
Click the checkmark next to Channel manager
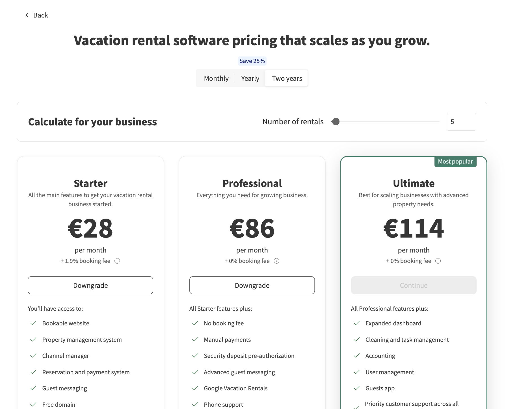[33, 356]
